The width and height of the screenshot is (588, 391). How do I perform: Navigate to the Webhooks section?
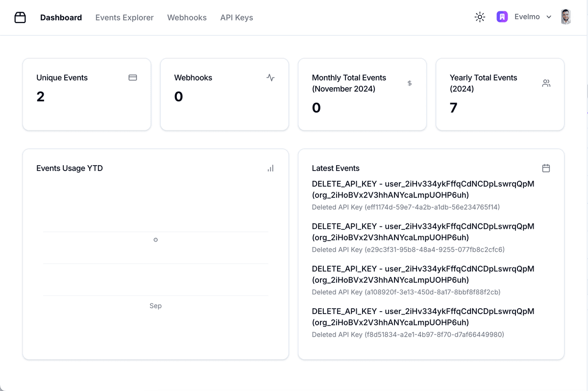tap(187, 17)
